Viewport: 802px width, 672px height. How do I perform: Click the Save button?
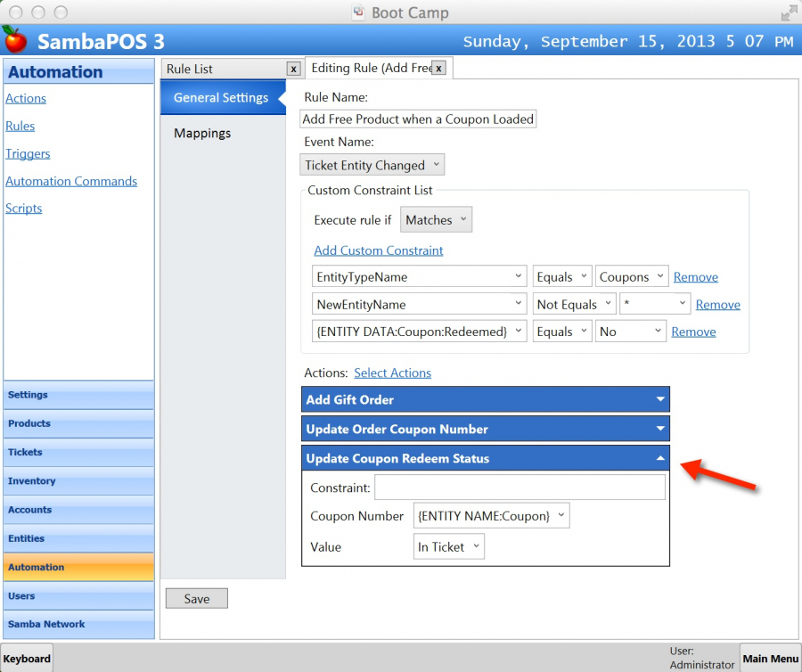click(x=197, y=599)
